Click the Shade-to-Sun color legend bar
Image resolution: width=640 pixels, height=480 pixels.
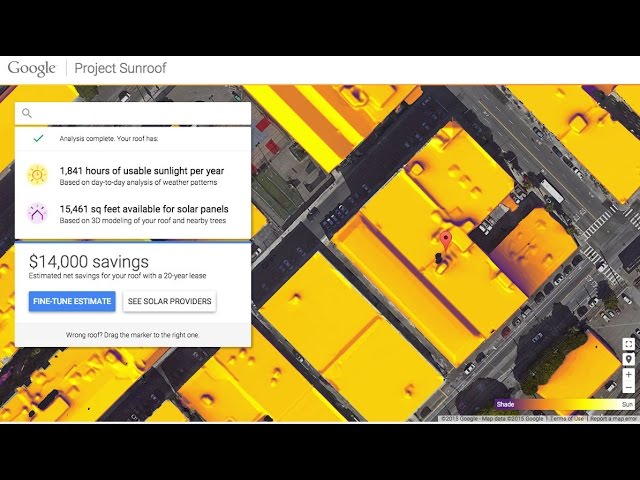[x=565, y=404]
